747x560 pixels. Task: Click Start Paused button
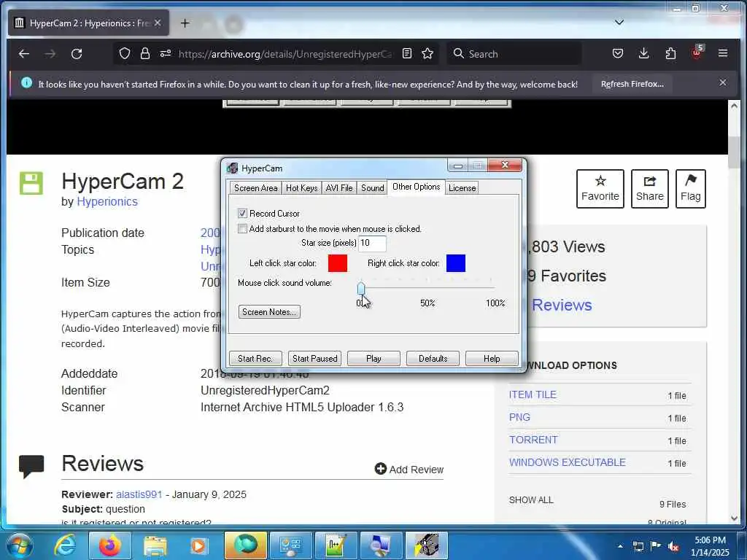314,359
